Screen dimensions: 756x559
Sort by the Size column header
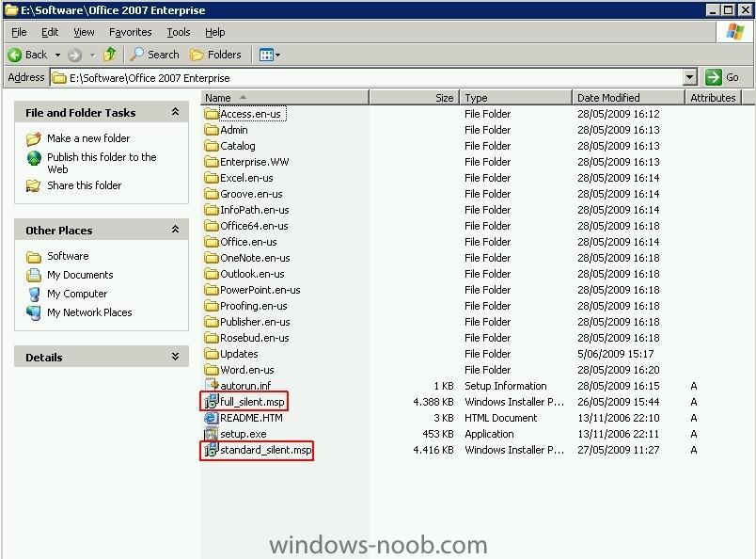click(x=415, y=98)
